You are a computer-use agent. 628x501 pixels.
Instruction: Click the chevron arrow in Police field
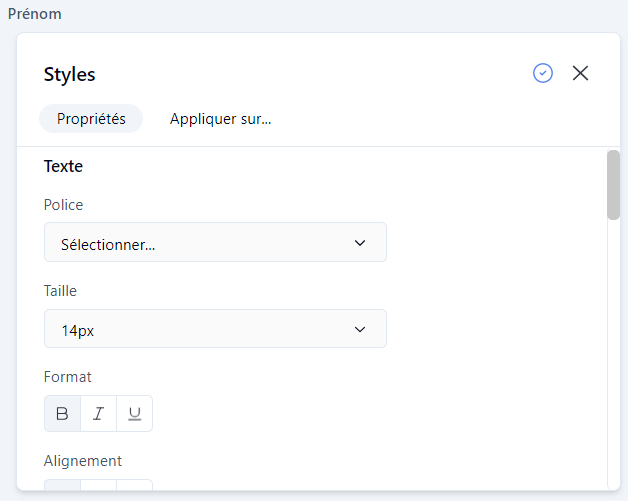pos(360,243)
